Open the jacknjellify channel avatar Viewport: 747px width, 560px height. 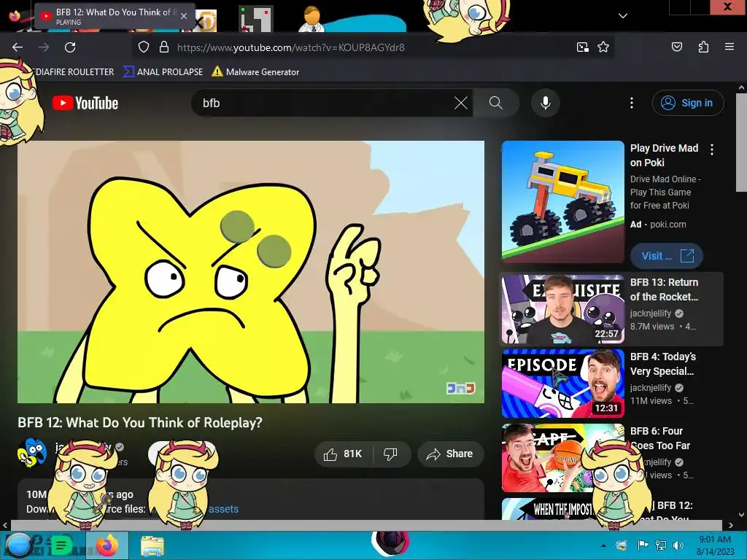click(32, 453)
